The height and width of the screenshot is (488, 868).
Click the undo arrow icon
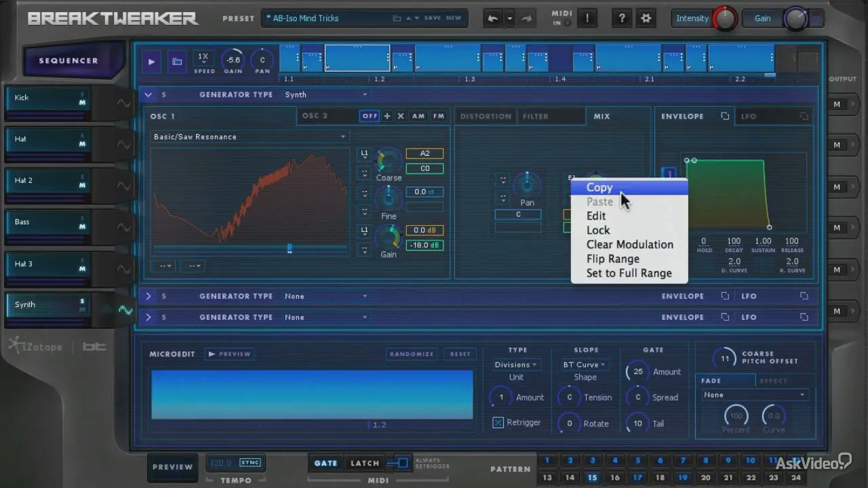point(493,19)
